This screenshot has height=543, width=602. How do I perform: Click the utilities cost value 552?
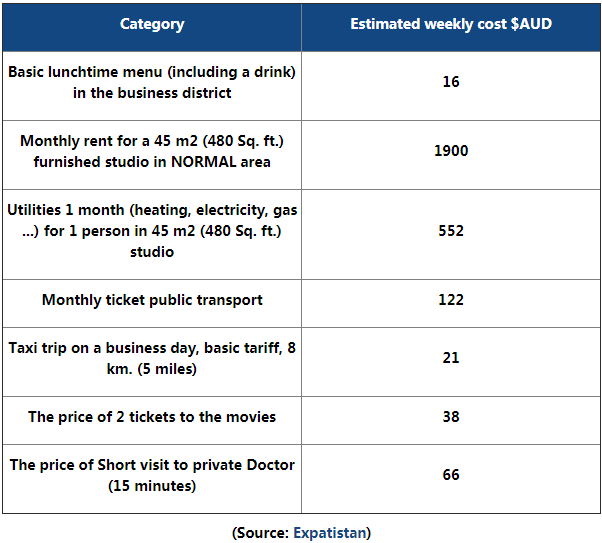coord(451,231)
